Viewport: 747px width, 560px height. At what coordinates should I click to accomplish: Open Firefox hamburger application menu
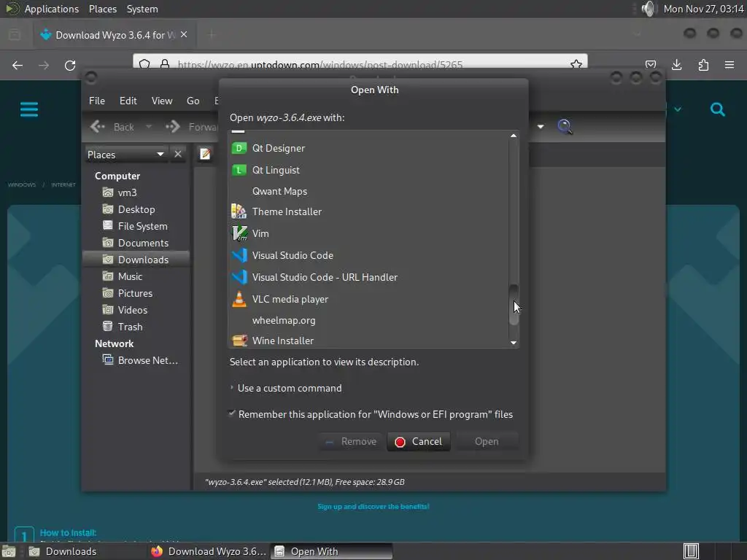[x=729, y=65]
